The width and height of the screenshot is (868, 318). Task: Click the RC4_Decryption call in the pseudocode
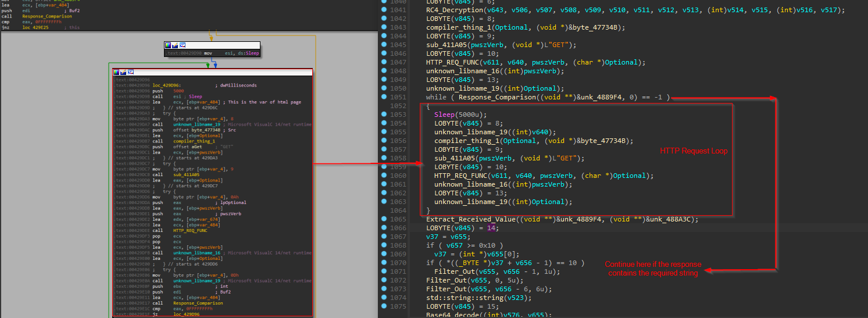point(636,10)
